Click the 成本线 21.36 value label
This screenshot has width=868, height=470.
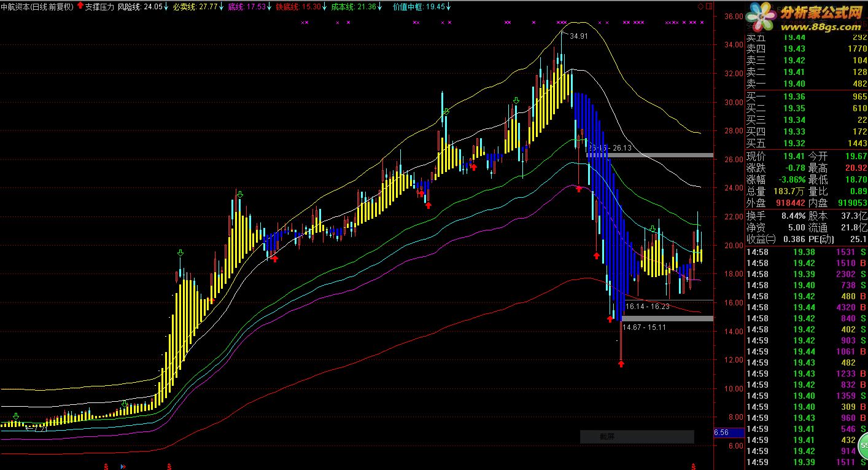click(354, 7)
